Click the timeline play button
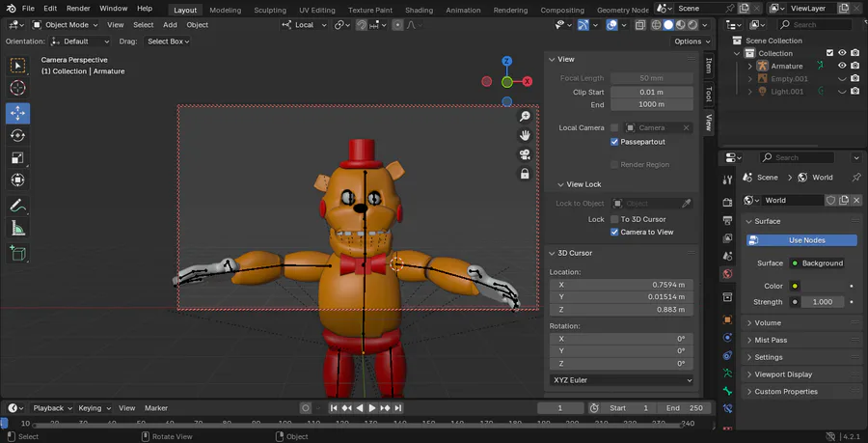 (x=372, y=408)
